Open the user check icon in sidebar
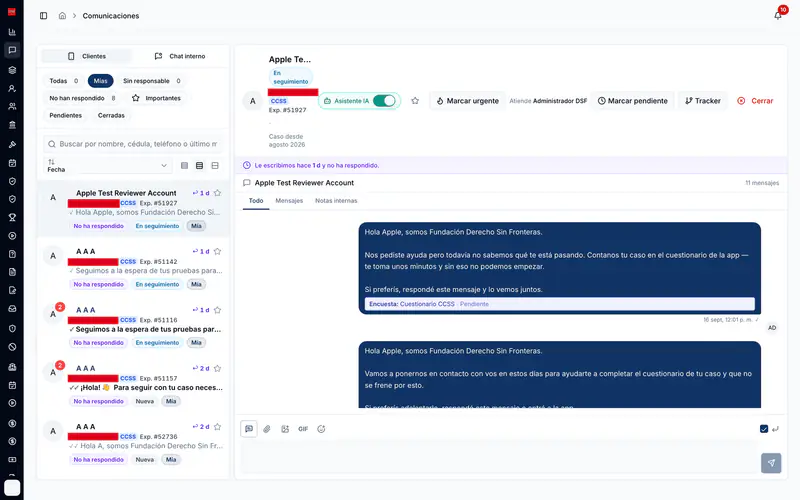 [x=12, y=88]
